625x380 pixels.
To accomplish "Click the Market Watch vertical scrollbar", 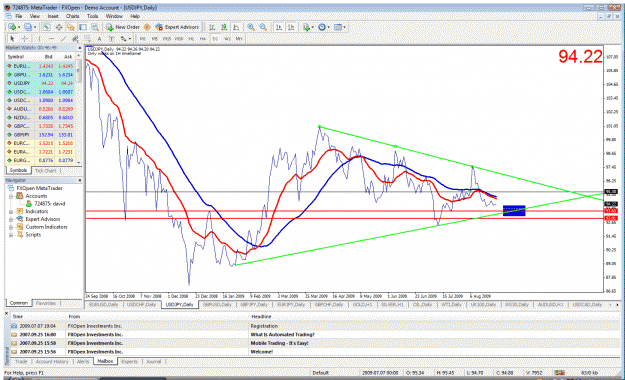I will 79,109.
